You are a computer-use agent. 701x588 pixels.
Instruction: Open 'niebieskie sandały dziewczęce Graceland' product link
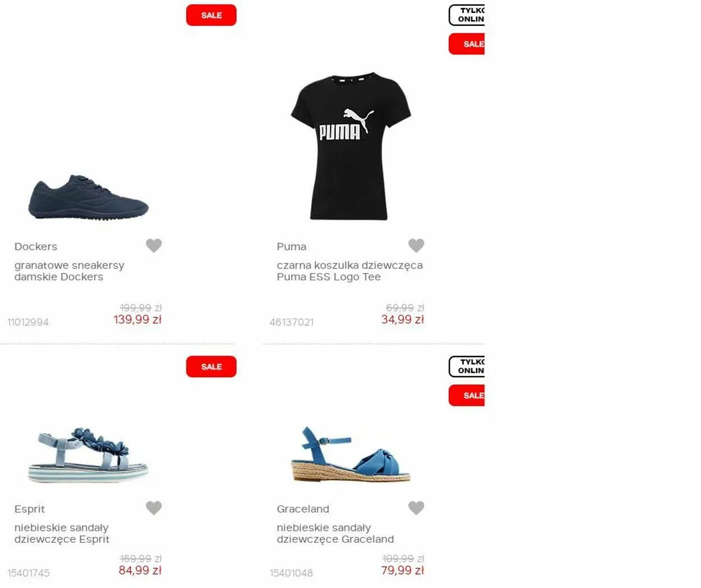[335, 533]
